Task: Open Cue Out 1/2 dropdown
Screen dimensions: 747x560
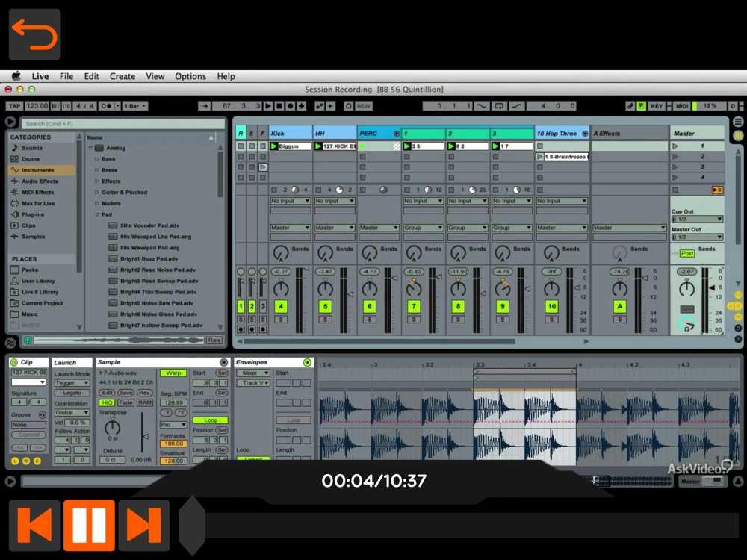Action: coord(697,219)
